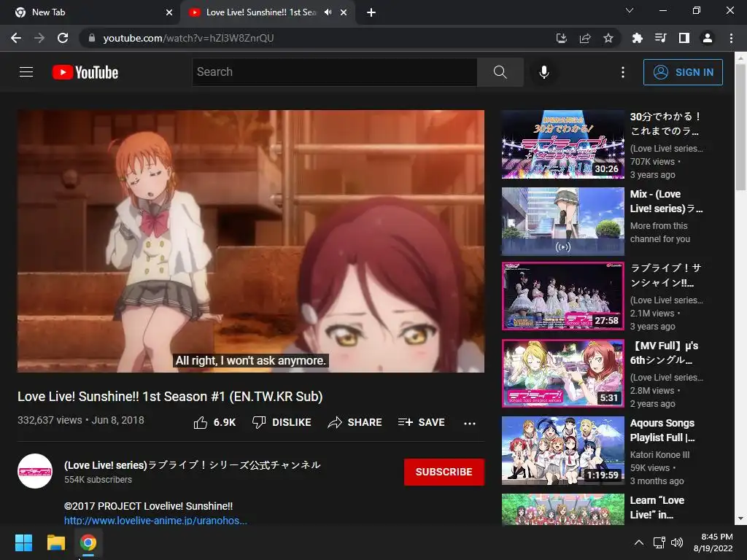
Task: Like the video with thumbs-up 6.9K
Action: coord(214,422)
